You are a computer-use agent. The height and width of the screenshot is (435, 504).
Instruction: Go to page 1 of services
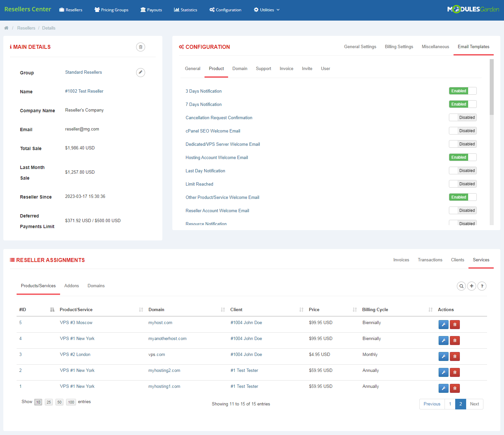click(450, 404)
